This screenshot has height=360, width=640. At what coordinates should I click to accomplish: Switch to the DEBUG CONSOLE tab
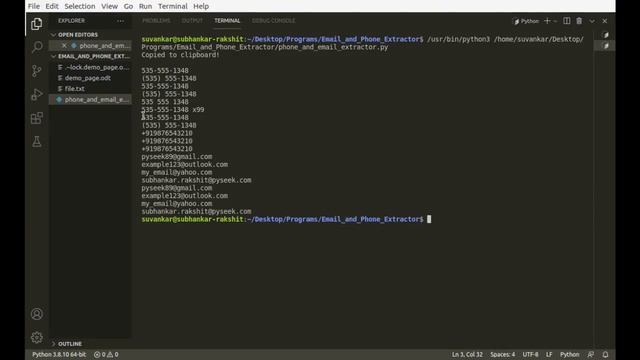point(273,21)
